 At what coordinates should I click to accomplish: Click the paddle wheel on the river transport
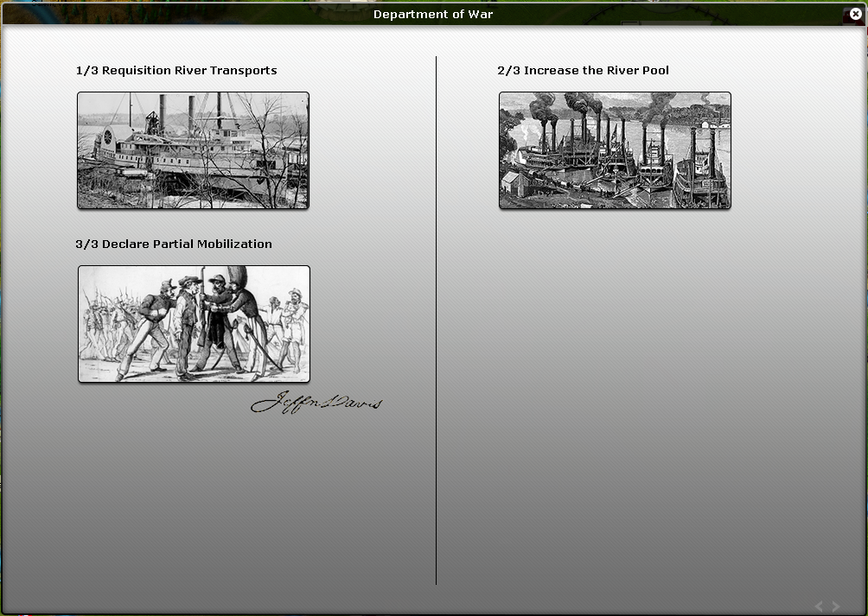pos(111,138)
